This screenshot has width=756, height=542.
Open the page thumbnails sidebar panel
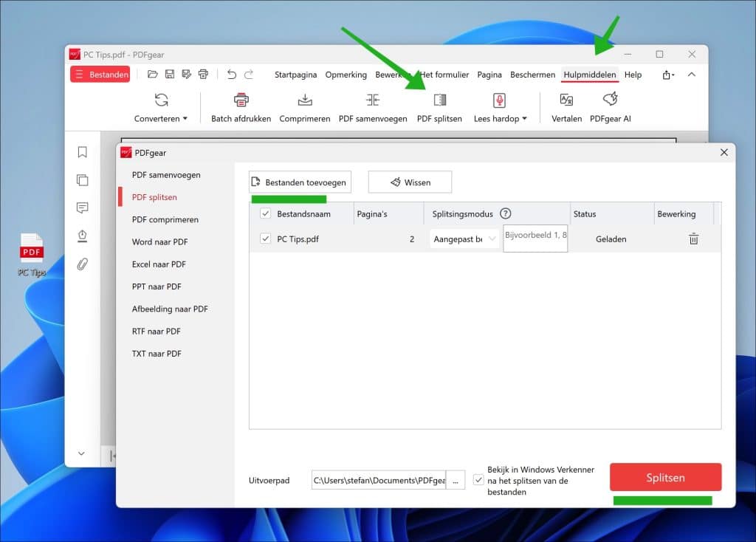pyautogui.click(x=83, y=180)
